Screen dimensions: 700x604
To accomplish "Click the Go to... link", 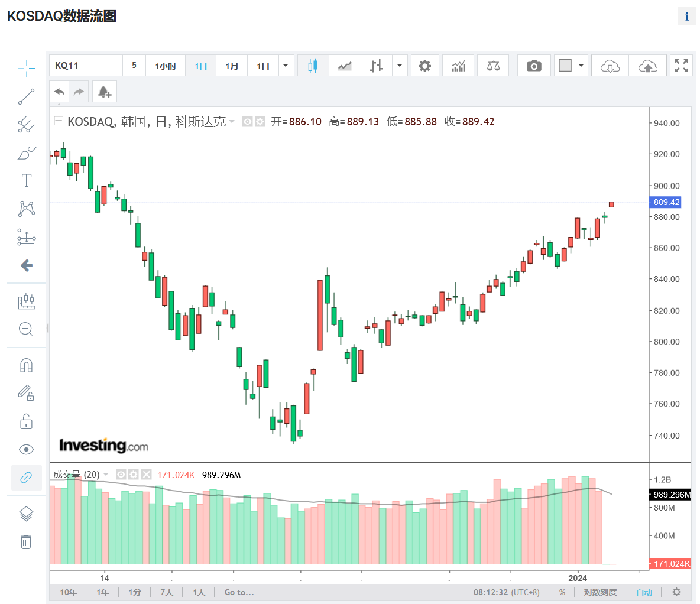I will coord(239,592).
